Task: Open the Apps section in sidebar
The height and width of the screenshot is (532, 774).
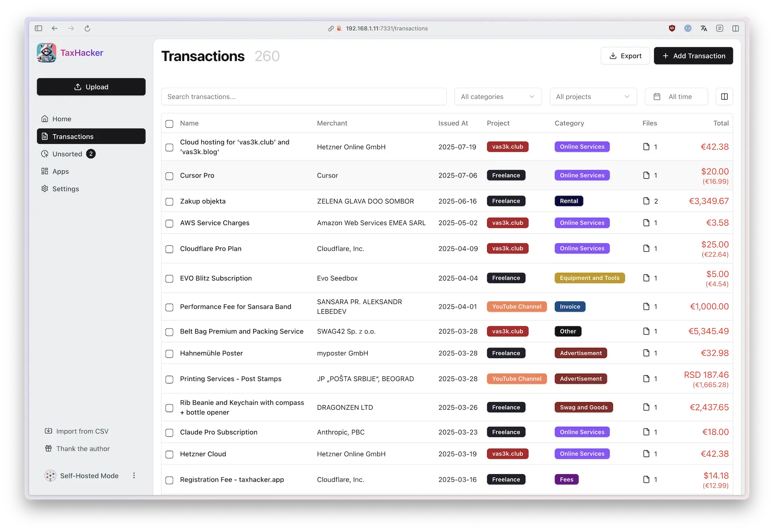Action: pyautogui.click(x=60, y=171)
